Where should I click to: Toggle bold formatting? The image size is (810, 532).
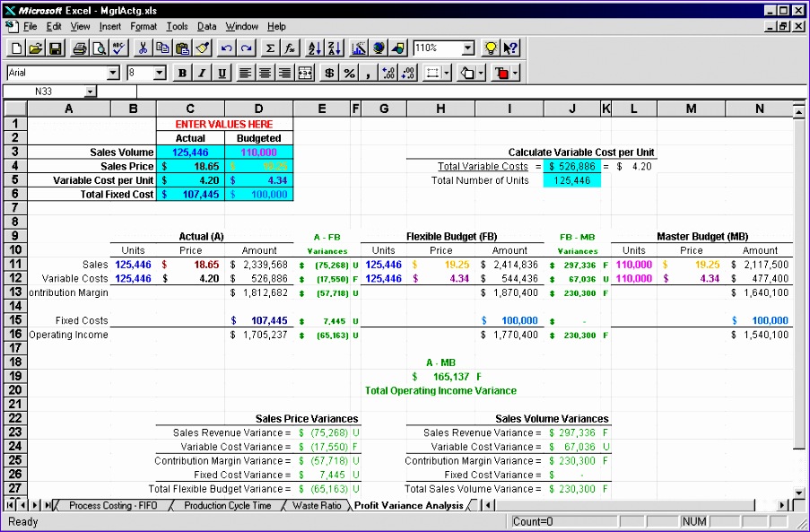click(x=181, y=73)
